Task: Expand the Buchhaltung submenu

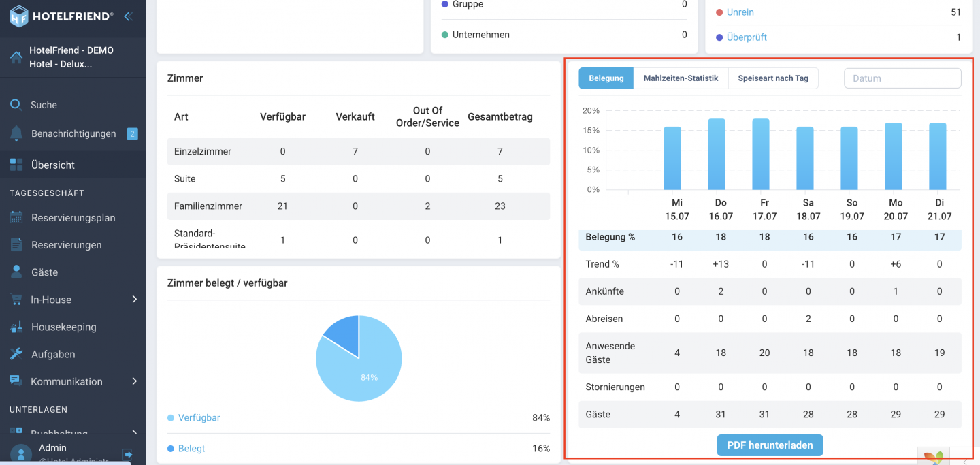Action: [x=134, y=433]
